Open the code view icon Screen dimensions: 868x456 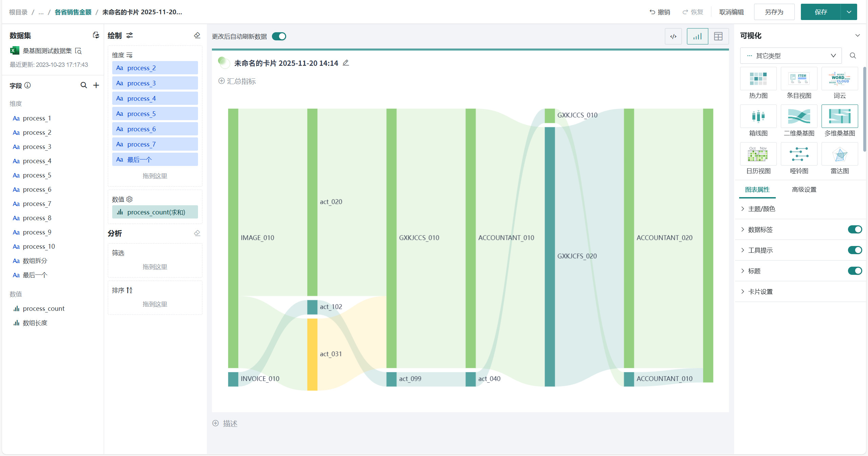(x=673, y=36)
